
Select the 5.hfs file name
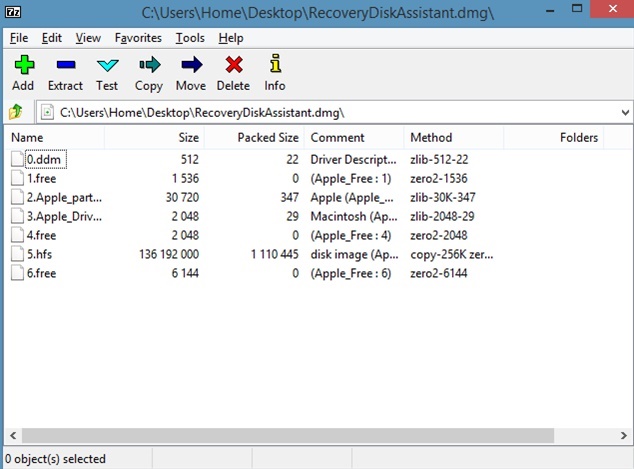(39, 254)
